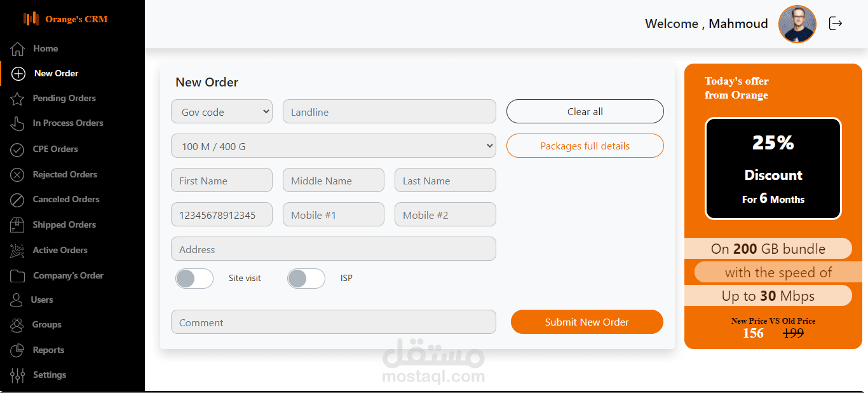
Task: Select the 12345678912345 ID field
Action: pos(222,214)
